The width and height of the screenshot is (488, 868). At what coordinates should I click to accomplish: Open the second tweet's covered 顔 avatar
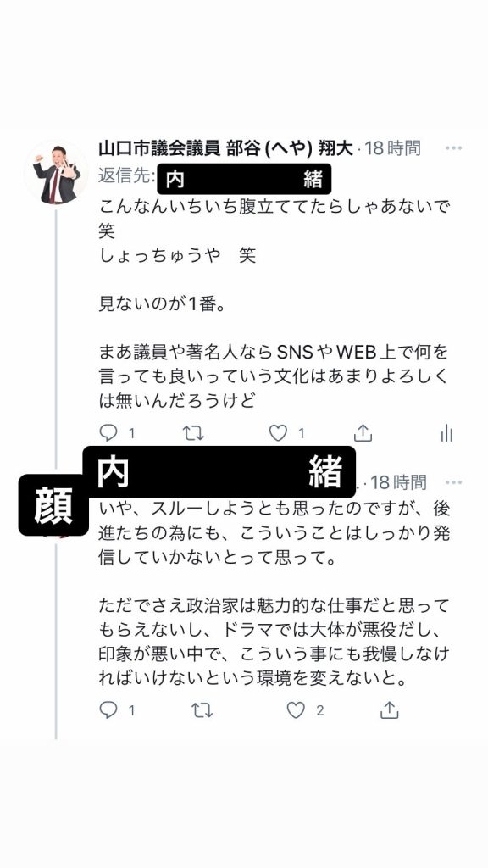click(x=53, y=505)
